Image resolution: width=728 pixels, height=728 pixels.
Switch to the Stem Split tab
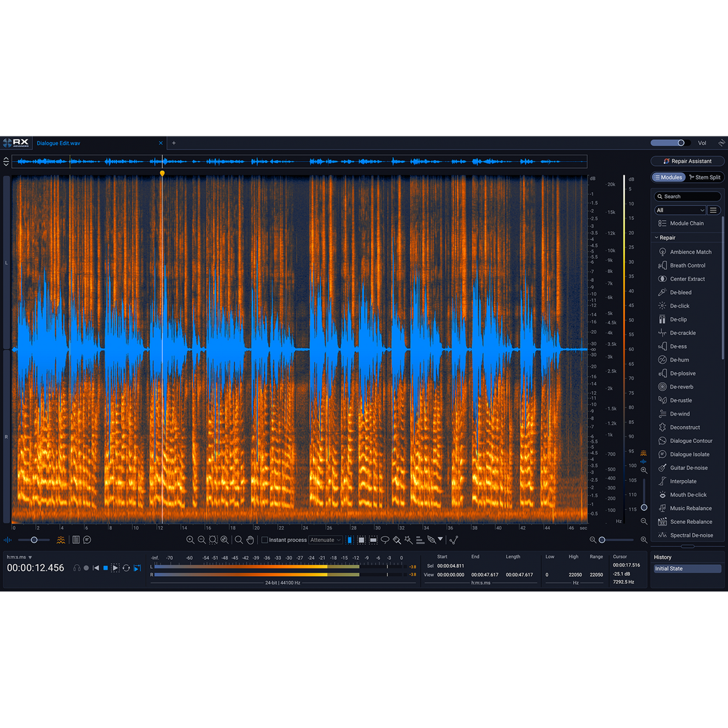(705, 177)
